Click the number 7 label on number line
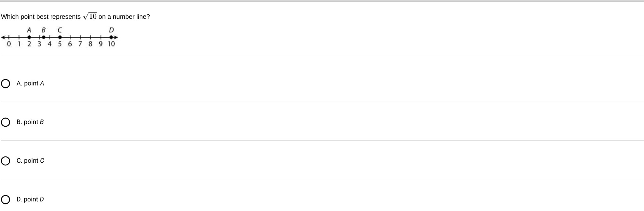 tap(80, 44)
